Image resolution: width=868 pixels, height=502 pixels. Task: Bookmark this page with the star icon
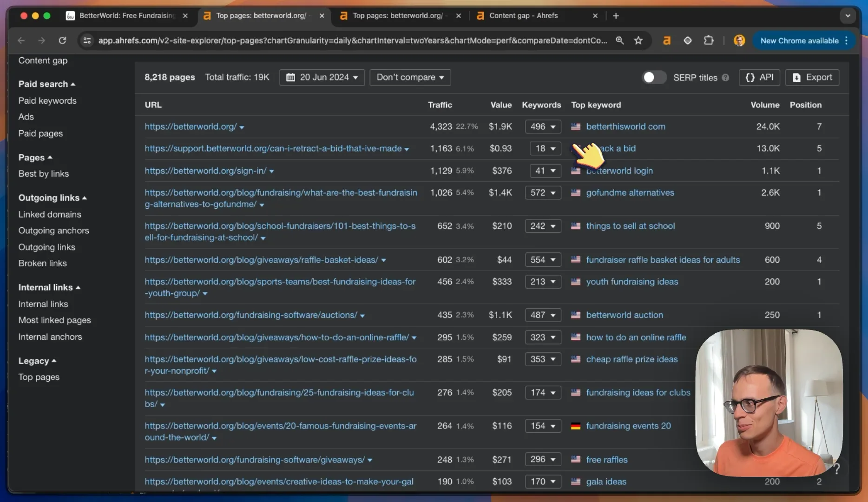(x=638, y=40)
